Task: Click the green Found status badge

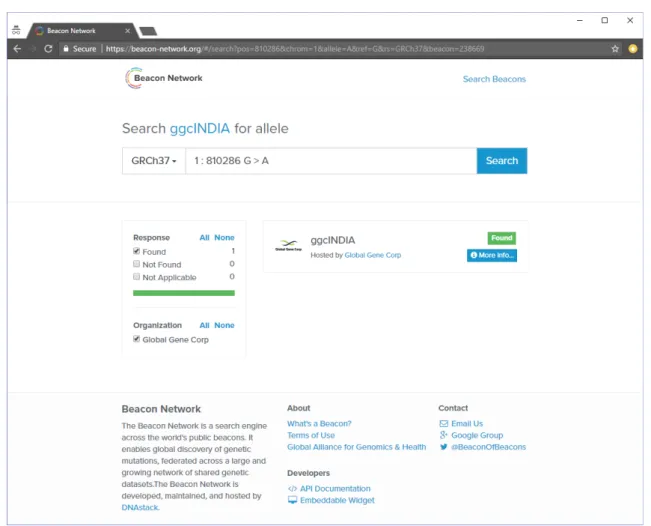Action: [x=502, y=238]
